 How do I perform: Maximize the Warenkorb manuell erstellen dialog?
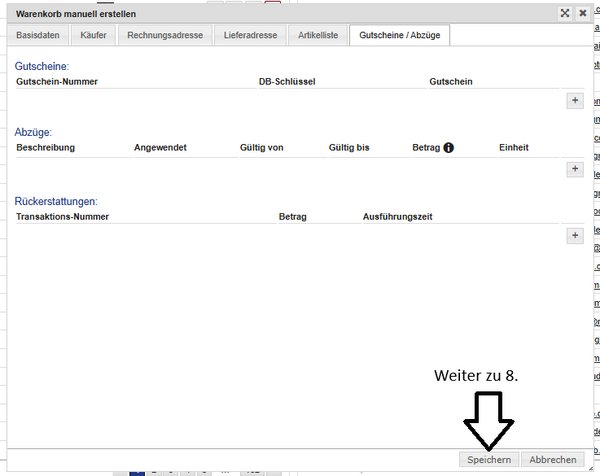coord(565,13)
